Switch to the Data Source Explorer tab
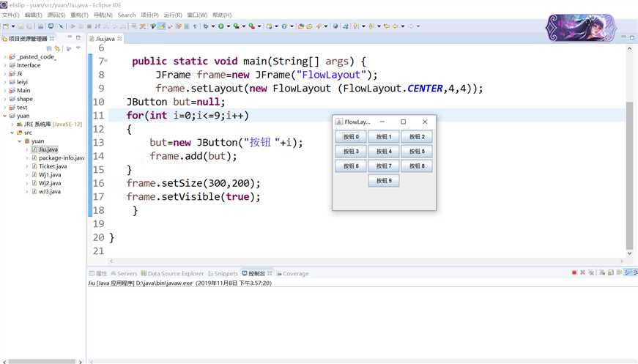The image size is (638, 364). tap(173, 273)
